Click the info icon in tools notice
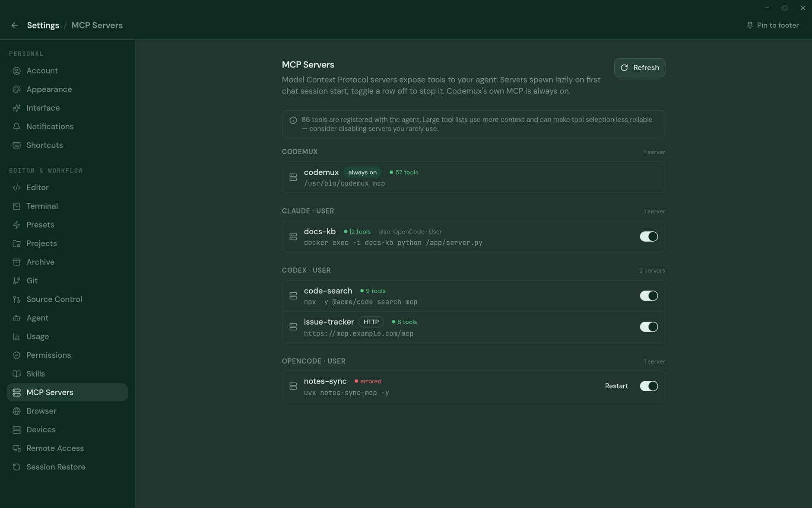Screen dimensions: 812x508 (293, 120)
